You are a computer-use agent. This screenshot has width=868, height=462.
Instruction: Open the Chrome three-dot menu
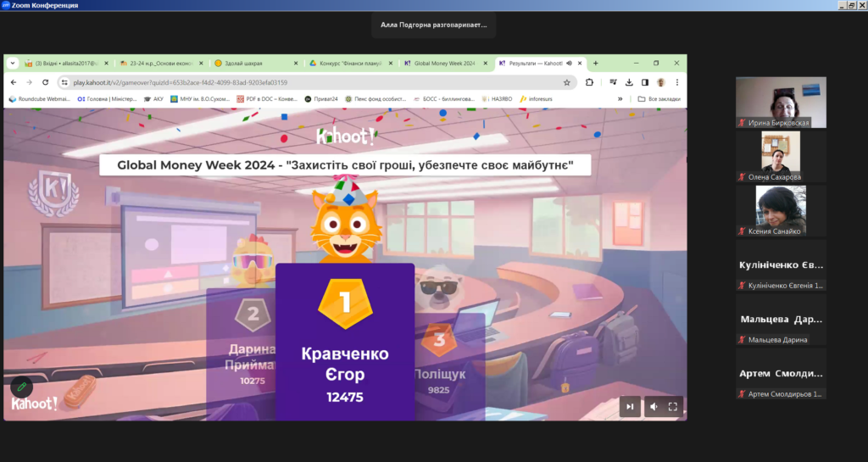point(677,82)
